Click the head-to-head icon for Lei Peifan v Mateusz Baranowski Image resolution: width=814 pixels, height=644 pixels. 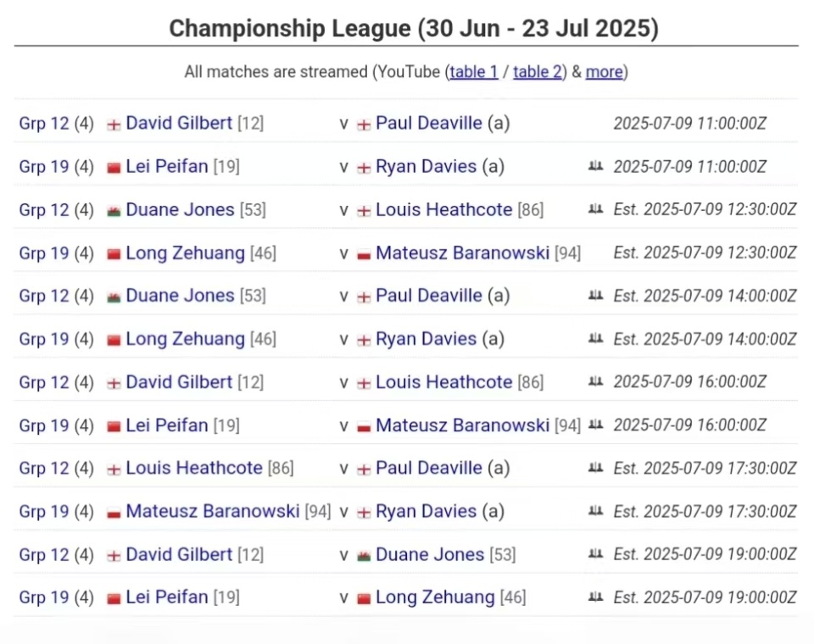pyautogui.click(x=595, y=425)
